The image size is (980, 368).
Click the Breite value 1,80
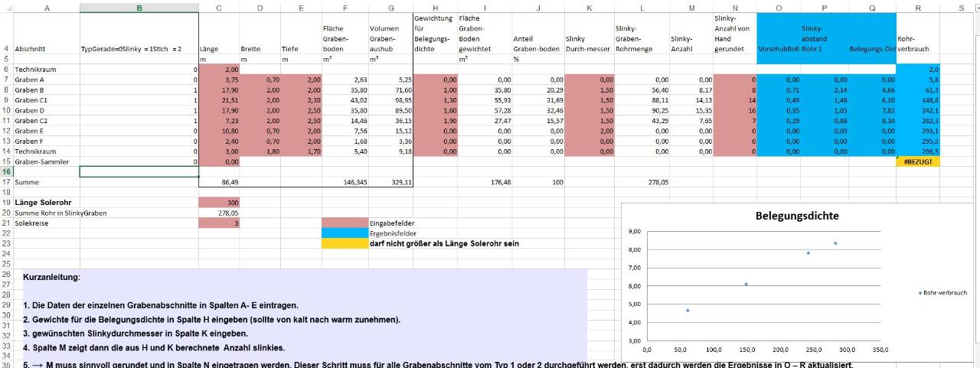260,151
